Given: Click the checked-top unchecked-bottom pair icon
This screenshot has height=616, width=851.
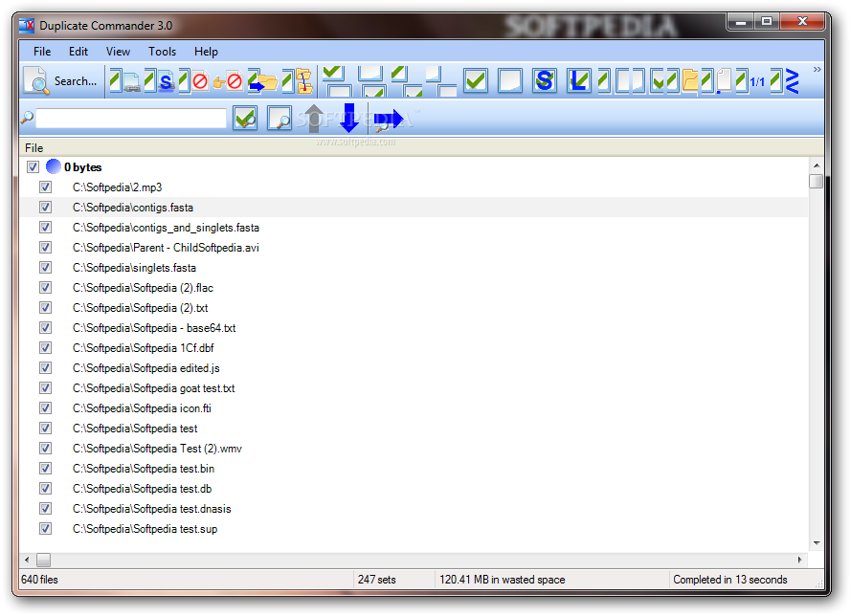Looking at the screenshot, I should pos(337,81).
